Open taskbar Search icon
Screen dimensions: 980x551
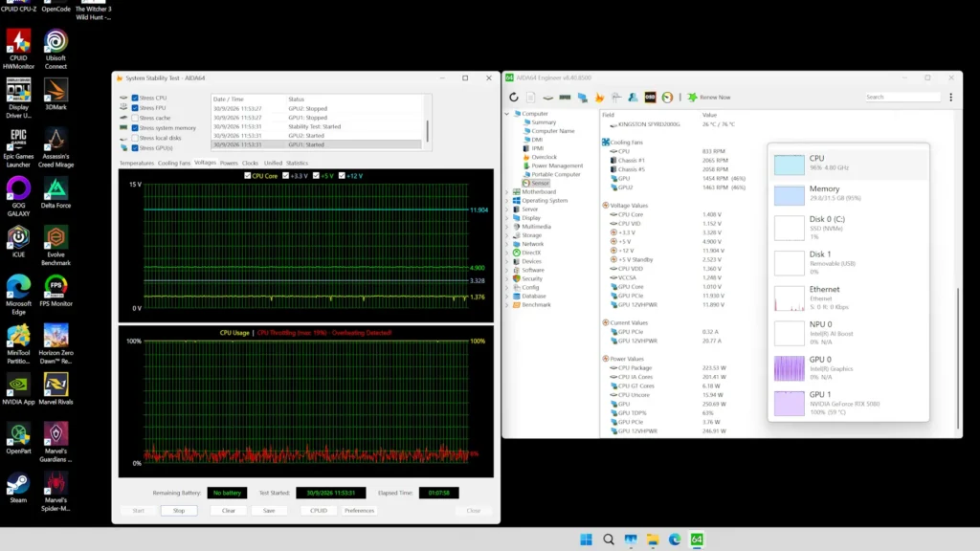pos(608,540)
